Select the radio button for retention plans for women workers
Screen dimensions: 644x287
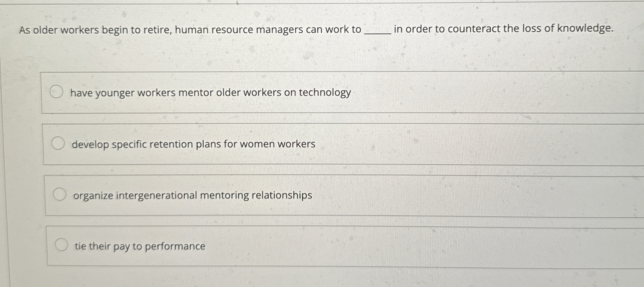click(x=58, y=143)
